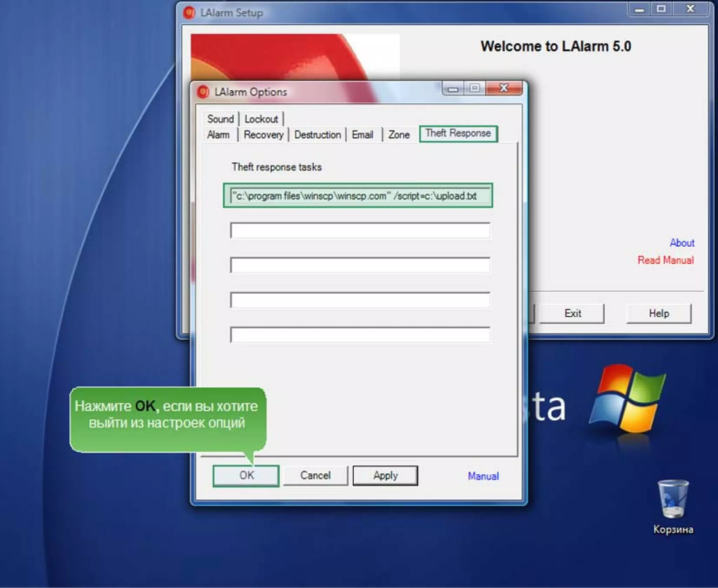
Task: Open the Lockout tab
Action: coord(261,119)
